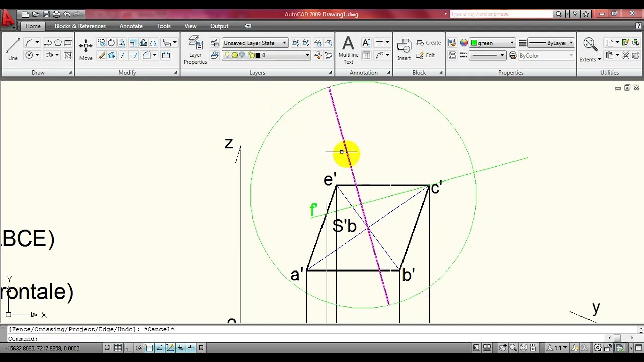This screenshot has width=644, height=362.
Task: Choose the Erase tool in Modify
Action: pyautogui.click(x=101, y=55)
